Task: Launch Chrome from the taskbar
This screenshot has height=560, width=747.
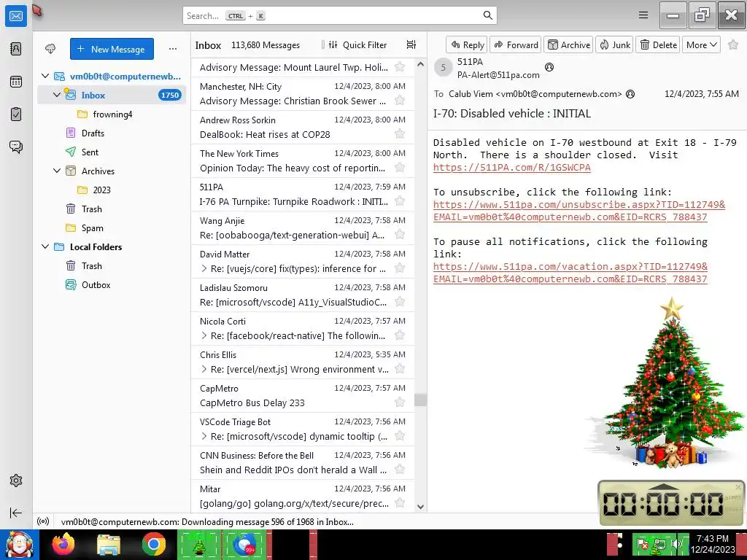Action: 153,544
